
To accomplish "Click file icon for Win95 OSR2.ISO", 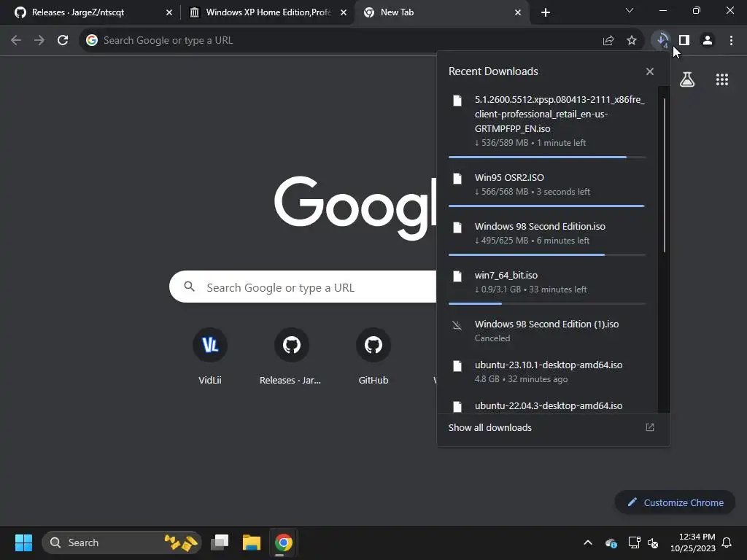I will pos(457,179).
